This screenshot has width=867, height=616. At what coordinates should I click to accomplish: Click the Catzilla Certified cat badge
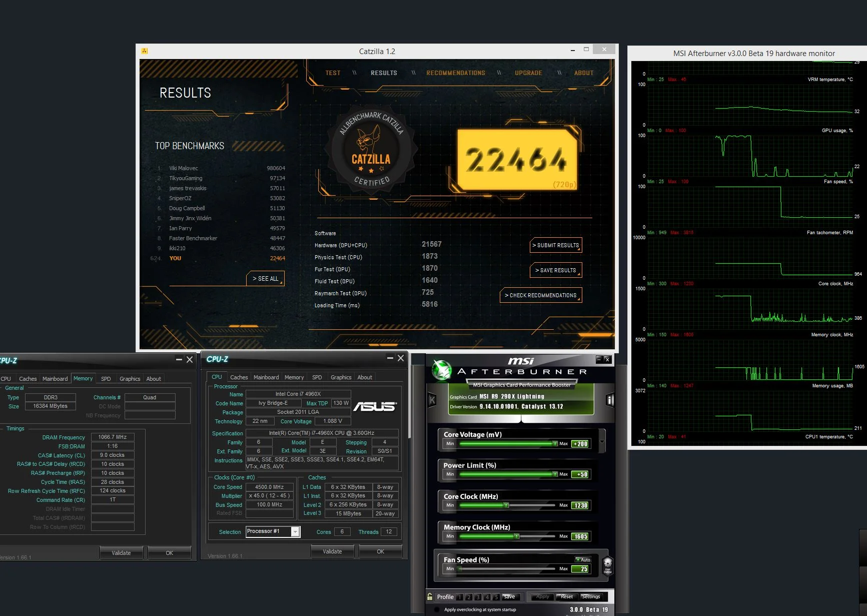pyautogui.click(x=371, y=150)
